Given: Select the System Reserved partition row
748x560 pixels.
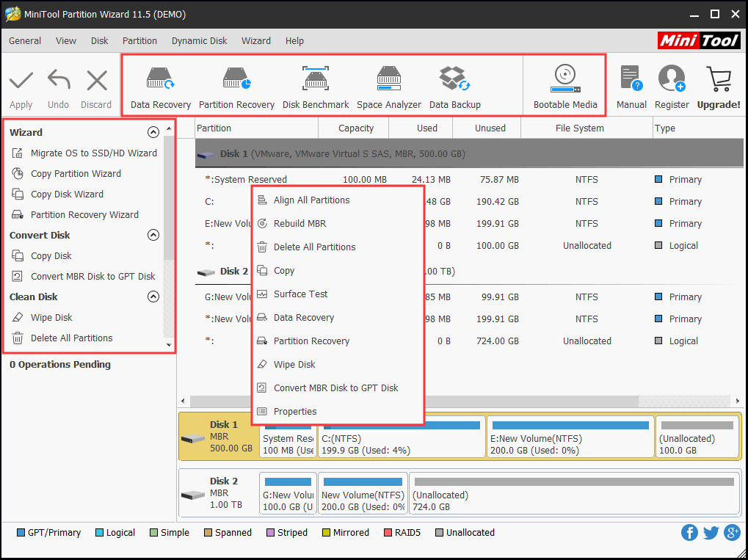Looking at the screenshot, I should click(469, 179).
